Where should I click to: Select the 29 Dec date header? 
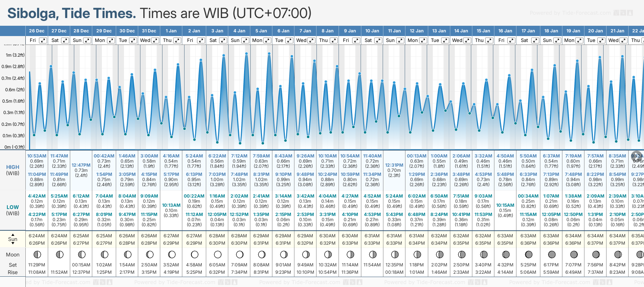pyautogui.click(x=104, y=31)
